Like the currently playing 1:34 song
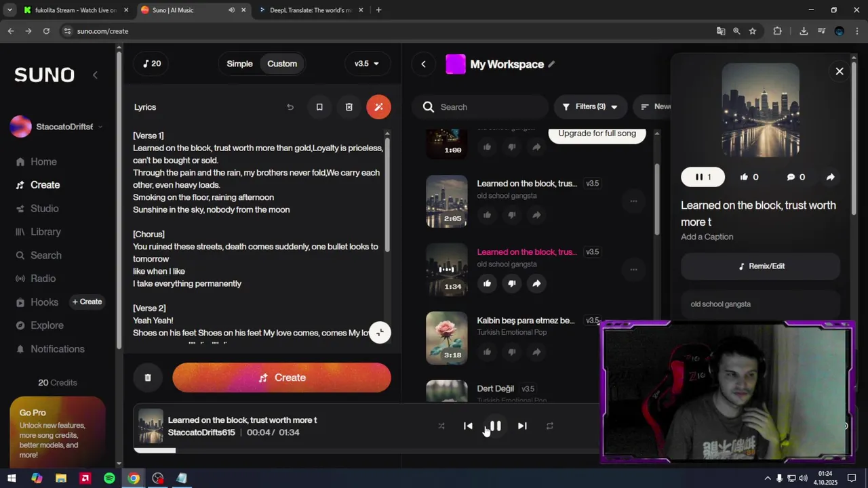This screenshot has height=488, width=868. point(487,283)
